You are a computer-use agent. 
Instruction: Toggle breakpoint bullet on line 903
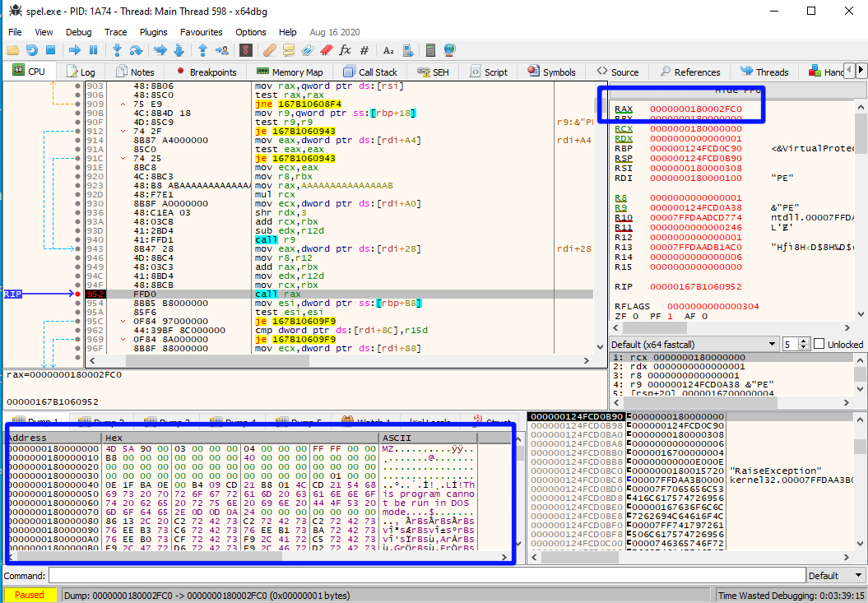click(x=78, y=86)
